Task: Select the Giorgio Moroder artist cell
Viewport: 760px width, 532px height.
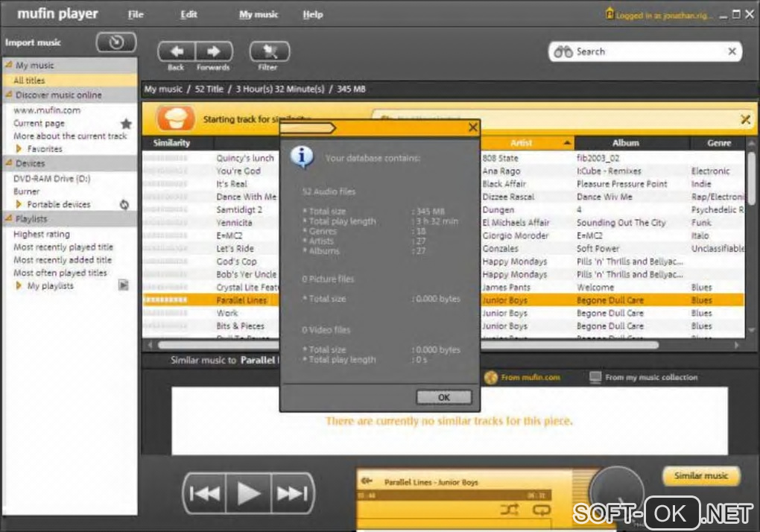Action: [515, 235]
